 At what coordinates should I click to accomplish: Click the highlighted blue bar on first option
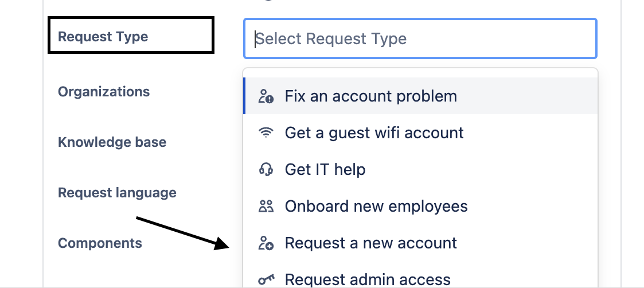tap(244, 96)
